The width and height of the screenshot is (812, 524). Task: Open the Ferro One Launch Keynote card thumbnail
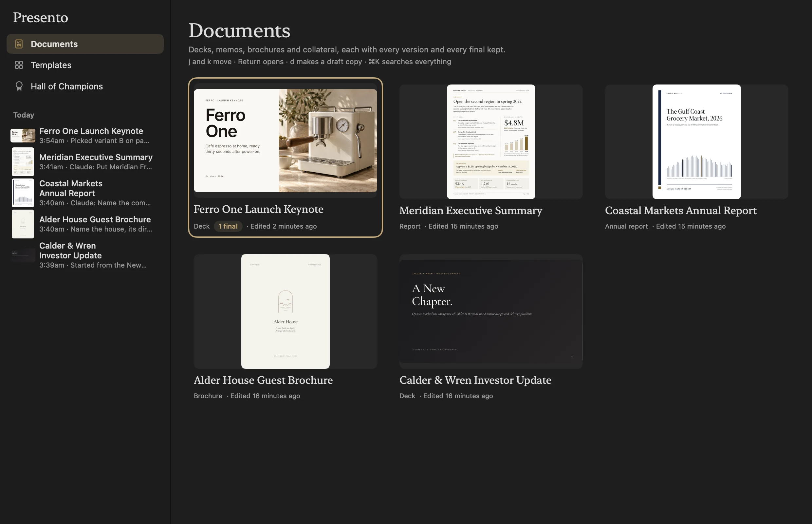tap(286, 140)
